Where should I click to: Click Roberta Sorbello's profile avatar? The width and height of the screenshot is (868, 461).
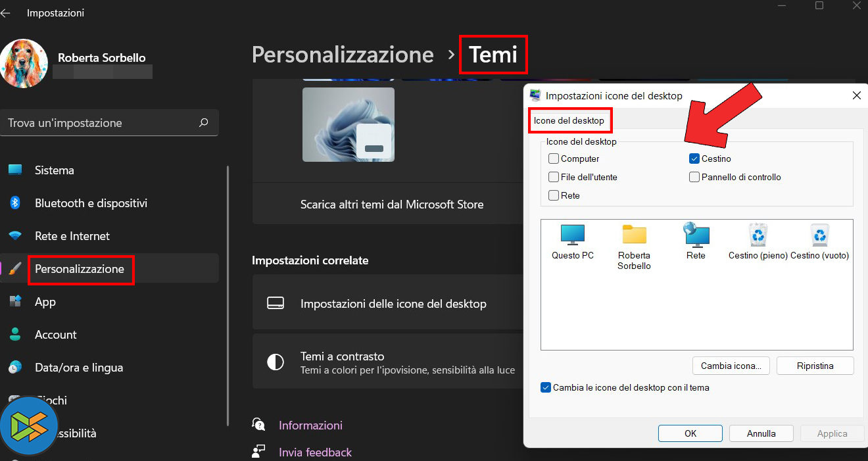24,63
